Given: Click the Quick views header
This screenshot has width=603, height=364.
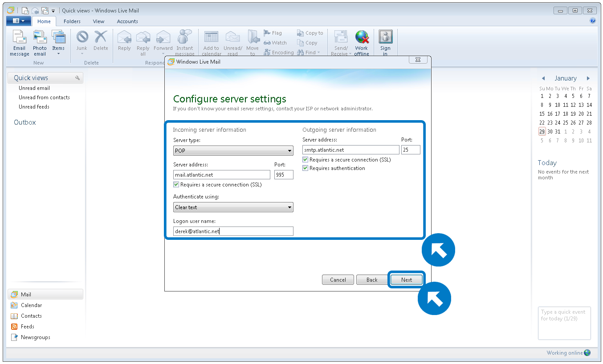Looking at the screenshot, I should [x=45, y=78].
